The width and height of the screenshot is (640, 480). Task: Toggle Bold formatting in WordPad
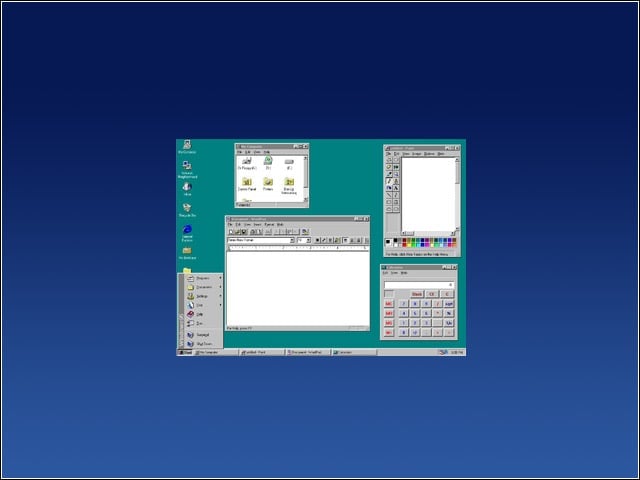point(317,240)
